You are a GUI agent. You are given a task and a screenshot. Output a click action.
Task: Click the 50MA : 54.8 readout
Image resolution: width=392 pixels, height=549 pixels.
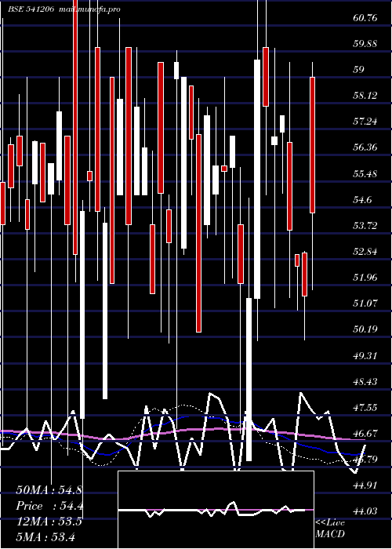(x=49, y=490)
